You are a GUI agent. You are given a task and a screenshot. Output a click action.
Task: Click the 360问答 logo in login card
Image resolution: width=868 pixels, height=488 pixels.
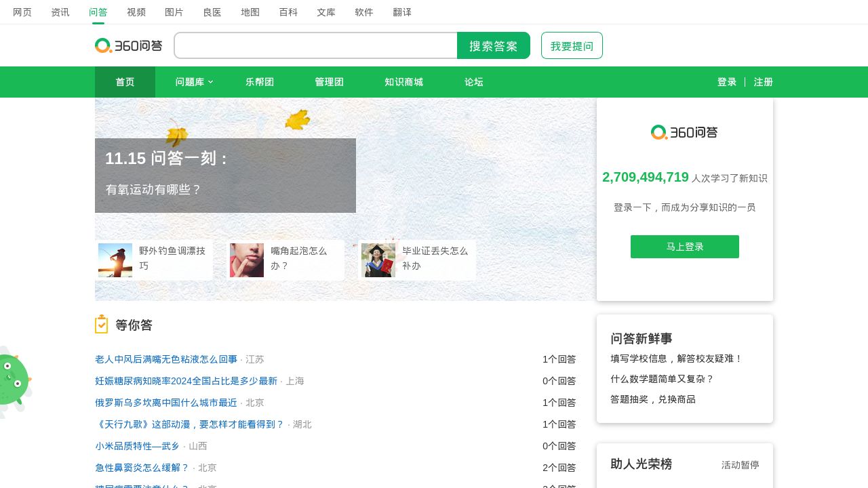click(684, 132)
